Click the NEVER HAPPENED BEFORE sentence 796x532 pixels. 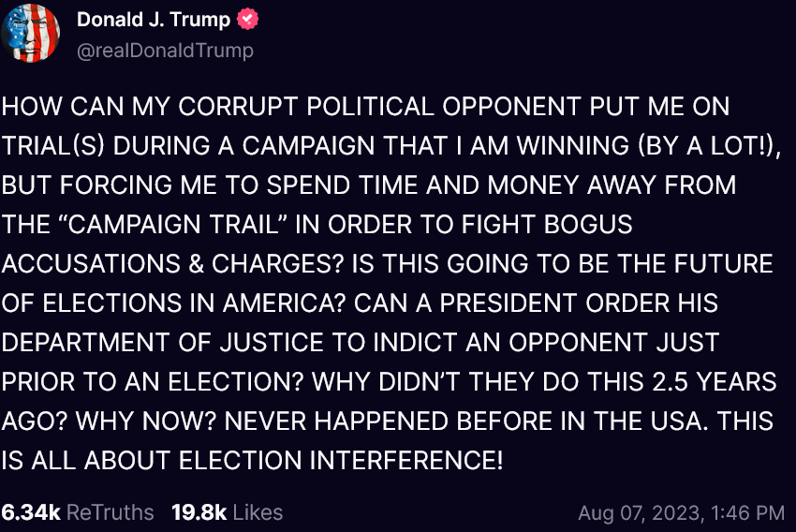[x=366, y=421]
